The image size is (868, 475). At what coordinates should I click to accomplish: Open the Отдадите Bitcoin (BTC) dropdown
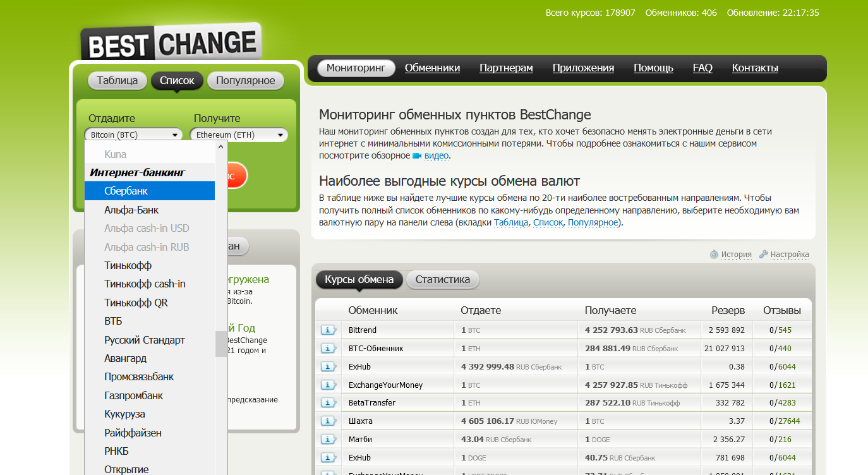[x=133, y=135]
